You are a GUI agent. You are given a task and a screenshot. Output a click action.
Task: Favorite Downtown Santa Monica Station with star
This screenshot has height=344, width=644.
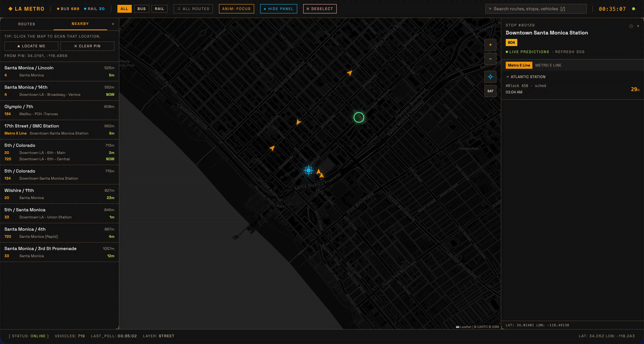click(x=631, y=26)
